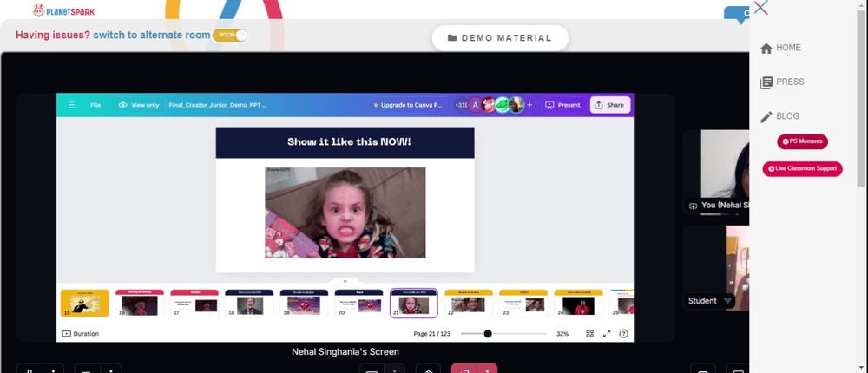Select slide thumbnail 16

pyautogui.click(x=140, y=304)
